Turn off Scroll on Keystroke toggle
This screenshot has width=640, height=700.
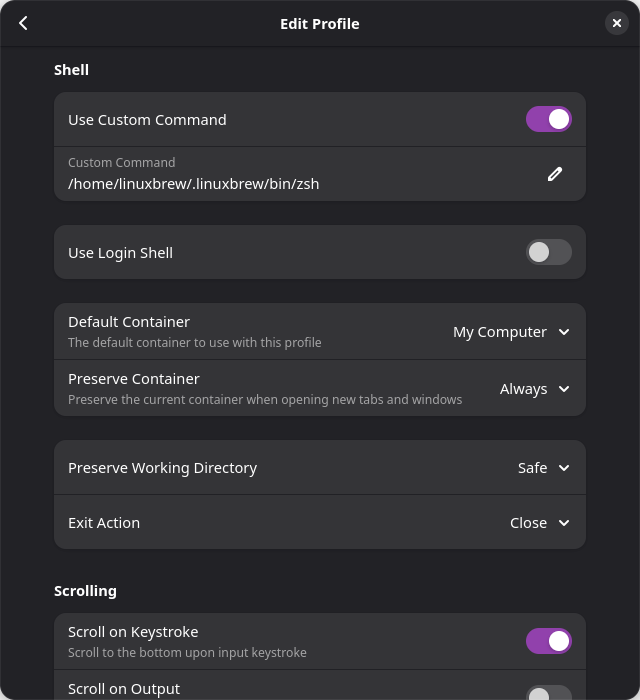(x=549, y=641)
